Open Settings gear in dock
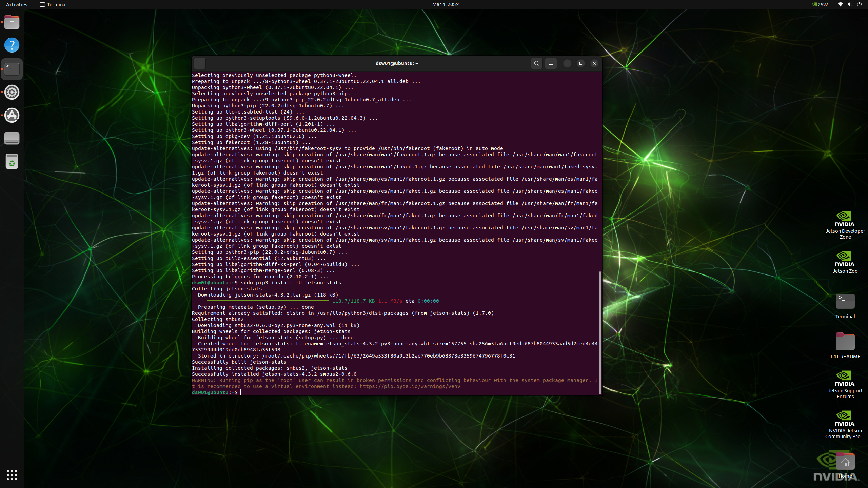 (12, 92)
